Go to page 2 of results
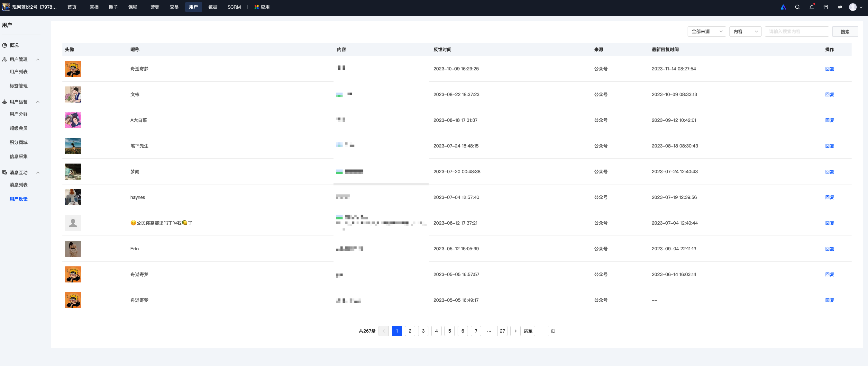868x366 pixels. click(x=410, y=331)
